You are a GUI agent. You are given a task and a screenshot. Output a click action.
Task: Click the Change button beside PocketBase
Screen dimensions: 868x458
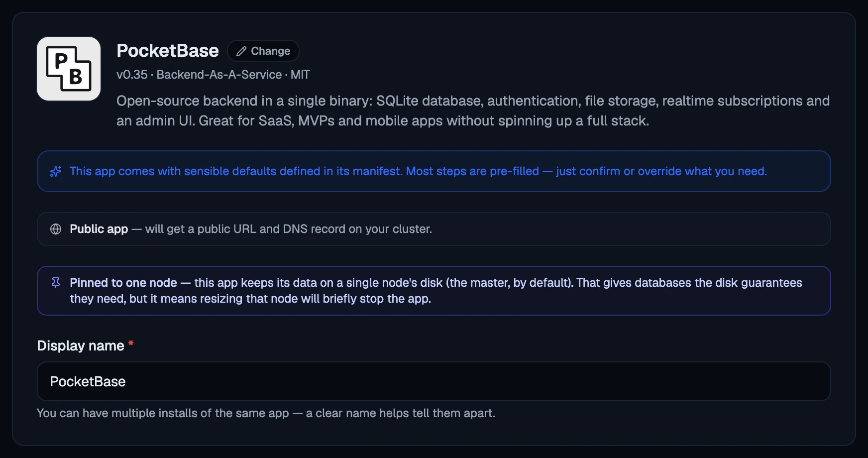pyautogui.click(x=263, y=51)
